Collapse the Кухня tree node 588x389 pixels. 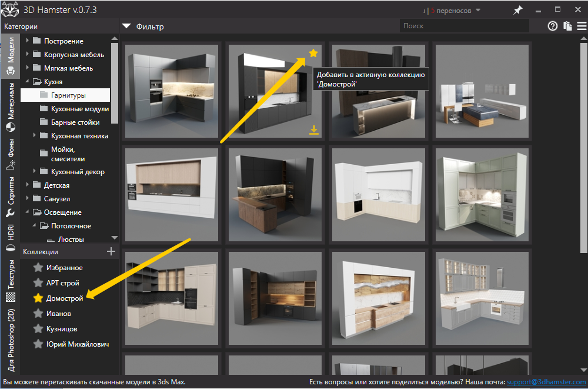27,81
